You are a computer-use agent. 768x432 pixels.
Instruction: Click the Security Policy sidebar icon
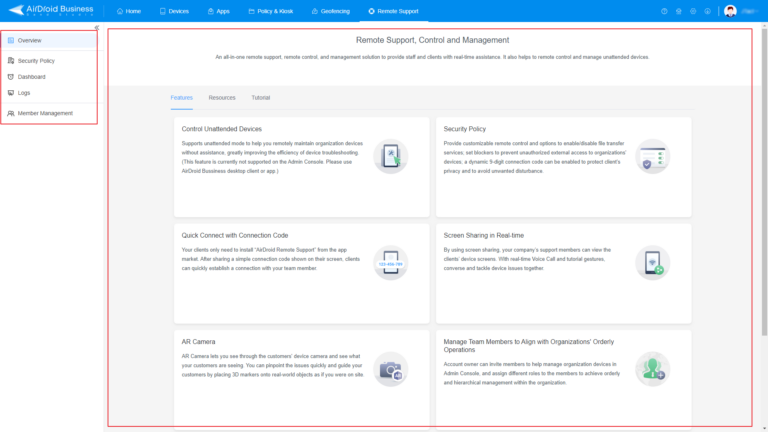(x=10, y=61)
